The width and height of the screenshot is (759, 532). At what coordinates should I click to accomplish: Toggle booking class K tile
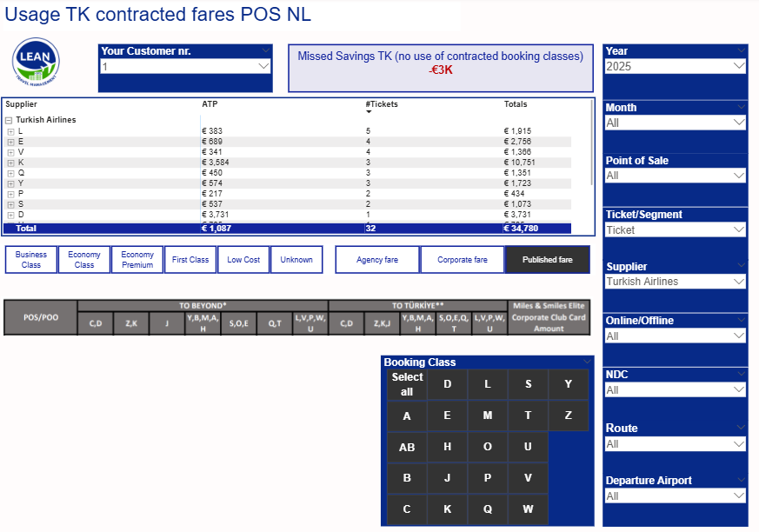(447, 509)
